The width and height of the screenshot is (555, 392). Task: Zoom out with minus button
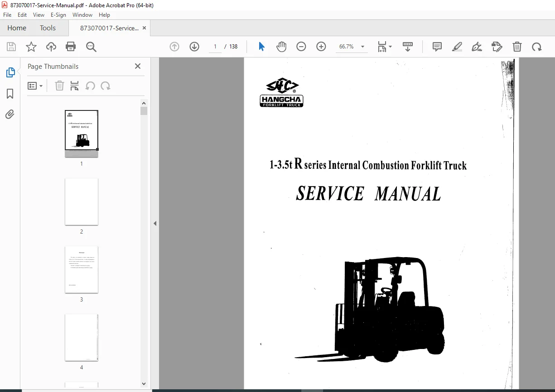pos(301,47)
